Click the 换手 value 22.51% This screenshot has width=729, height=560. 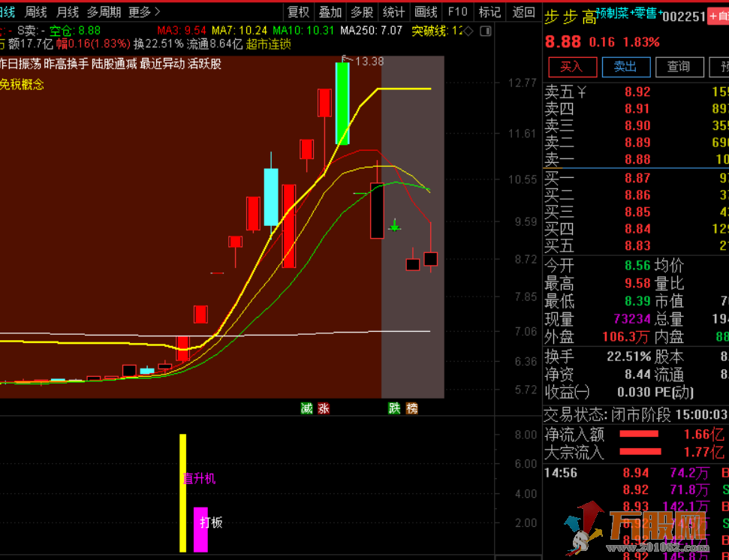(628, 357)
